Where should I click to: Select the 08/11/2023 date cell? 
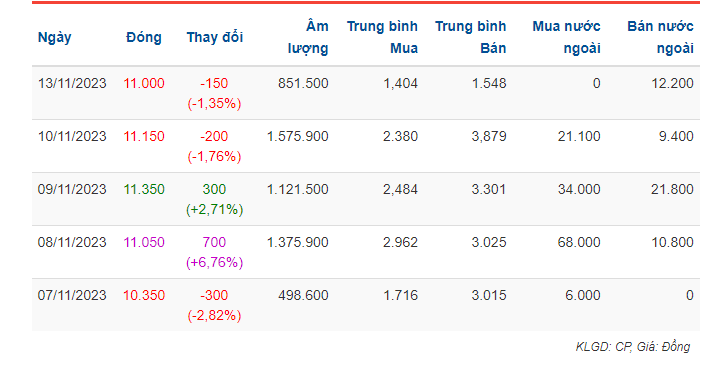pos(72,242)
